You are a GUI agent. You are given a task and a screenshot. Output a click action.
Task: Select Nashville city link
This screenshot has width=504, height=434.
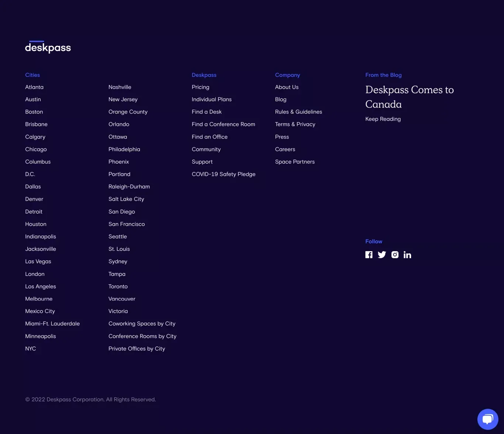pyautogui.click(x=120, y=87)
